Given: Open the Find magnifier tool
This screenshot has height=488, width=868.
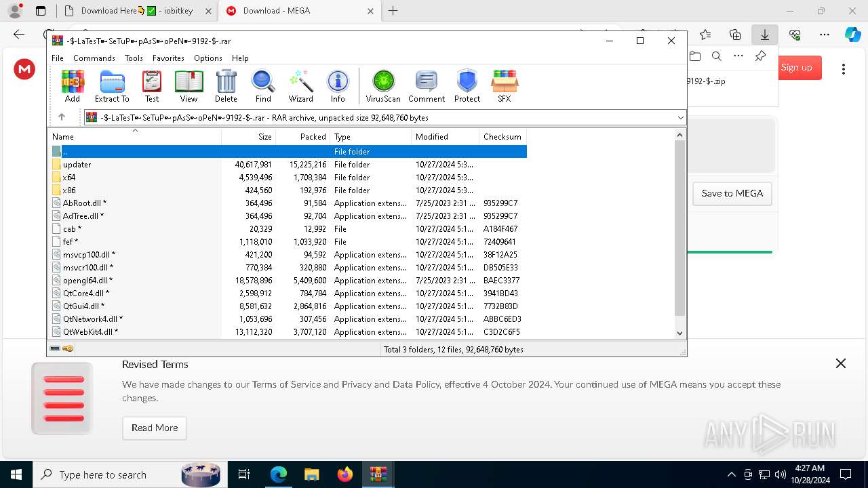Looking at the screenshot, I should pyautogui.click(x=263, y=86).
